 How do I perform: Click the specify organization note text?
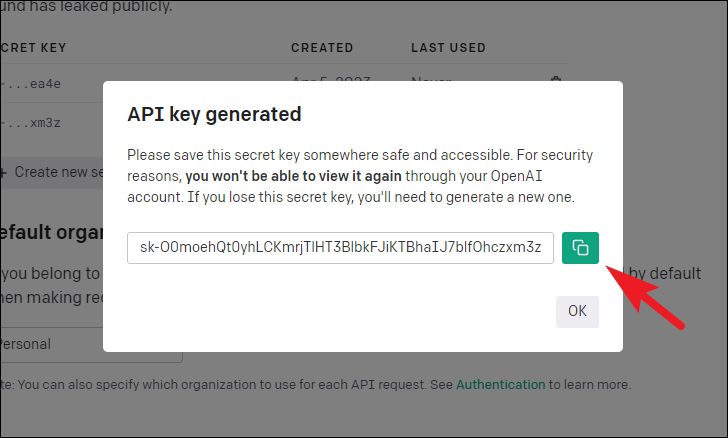click(316, 385)
